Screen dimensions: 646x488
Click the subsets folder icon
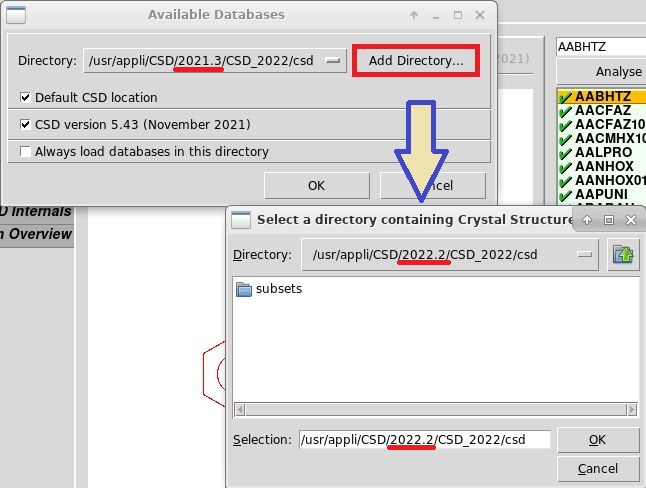(x=243, y=289)
